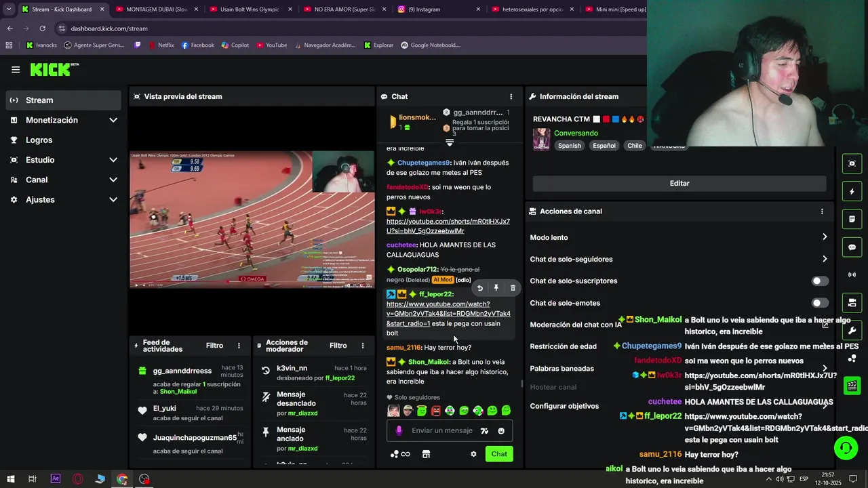The image size is (868, 488).
Task: Open the Logros sidebar item
Action: click(64, 140)
